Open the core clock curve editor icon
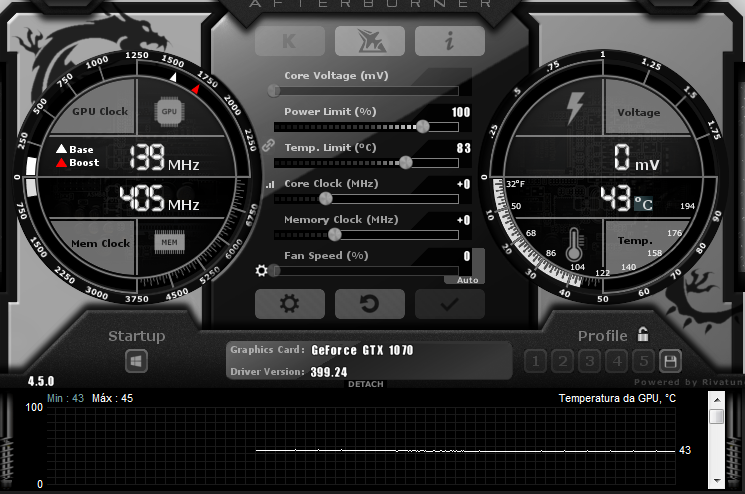 pyautogui.click(x=270, y=184)
